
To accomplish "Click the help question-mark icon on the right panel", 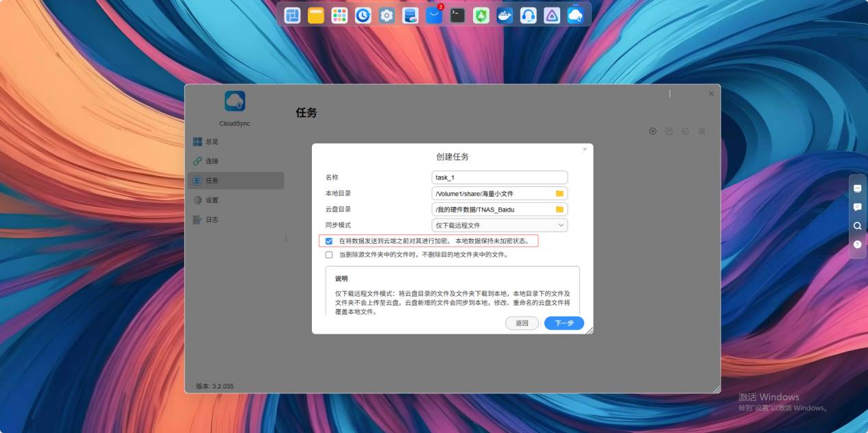I will pyautogui.click(x=857, y=244).
